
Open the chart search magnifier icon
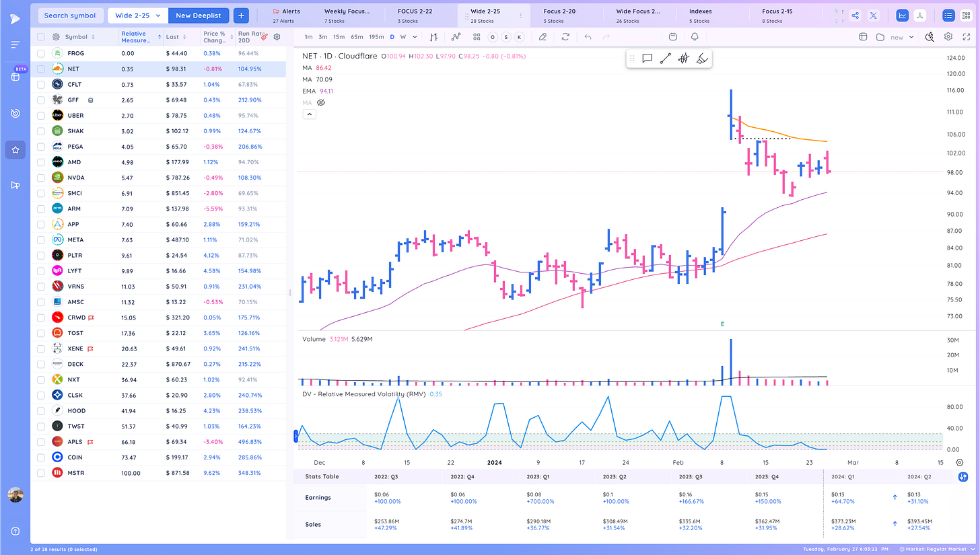(x=930, y=37)
